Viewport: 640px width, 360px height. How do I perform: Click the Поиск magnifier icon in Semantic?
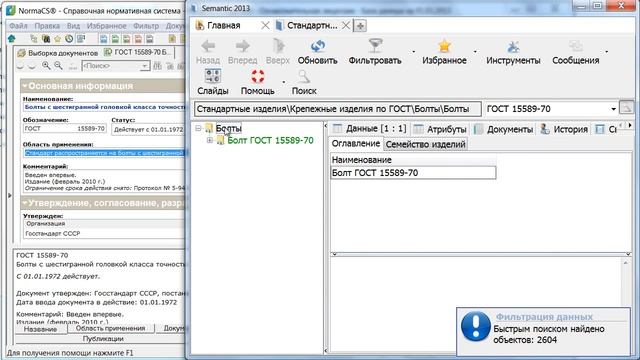[304, 76]
